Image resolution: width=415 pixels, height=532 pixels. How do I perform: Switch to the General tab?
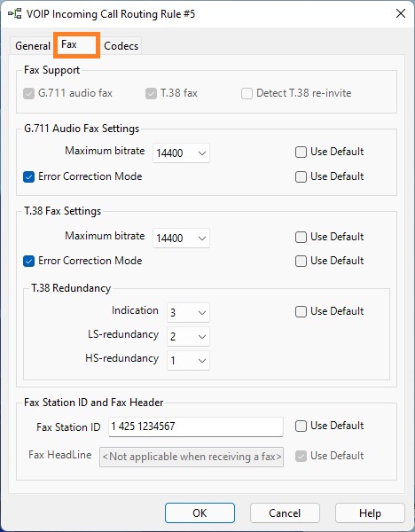(33, 46)
